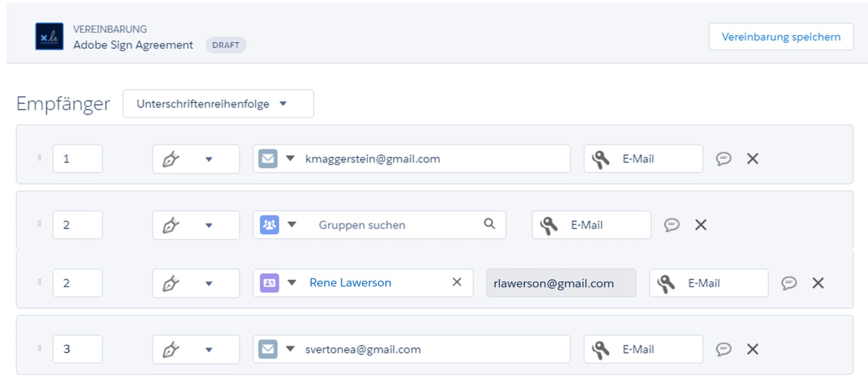This screenshot has width=868, height=384.
Task: Grab the drag handle of Rene Lawerson row
Action: tap(39, 282)
